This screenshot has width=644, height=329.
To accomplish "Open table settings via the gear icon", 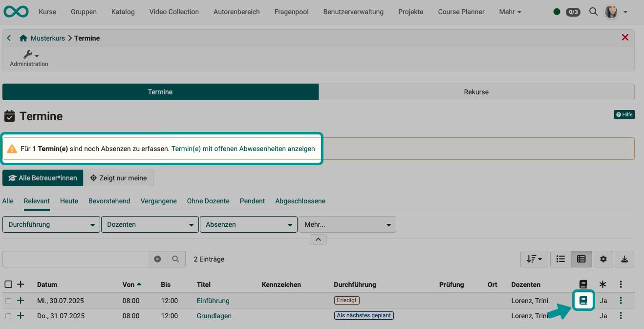I will pyautogui.click(x=603, y=259).
